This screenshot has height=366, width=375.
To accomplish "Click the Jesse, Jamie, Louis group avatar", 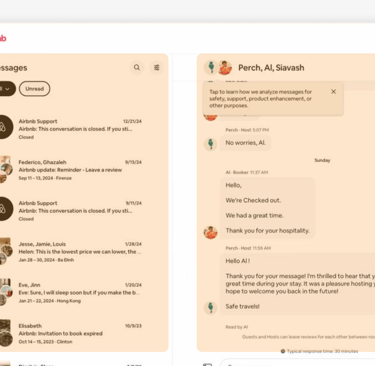I will 5,251.
